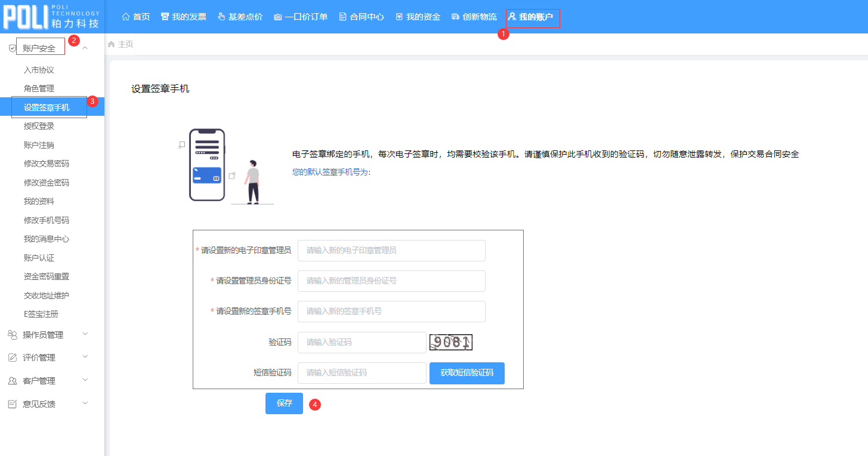This screenshot has height=456, width=868.
Task: Open 我的消息中心 in sidebar
Action: pyautogui.click(x=47, y=239)
